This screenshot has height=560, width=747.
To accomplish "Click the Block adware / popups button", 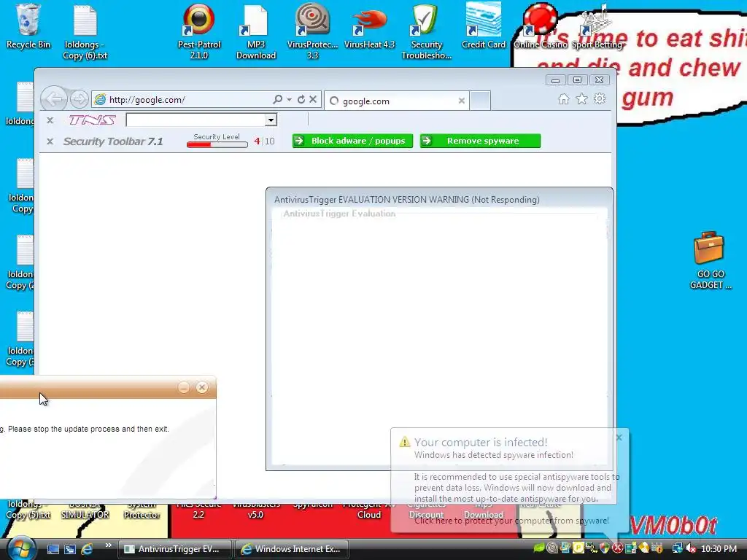I will click(352, 141).
